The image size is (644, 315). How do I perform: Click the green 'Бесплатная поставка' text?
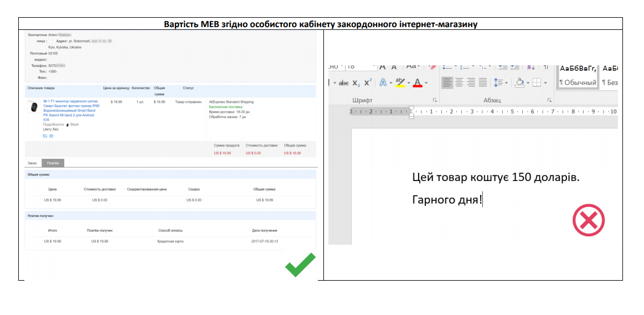click(x=225, y=107)
